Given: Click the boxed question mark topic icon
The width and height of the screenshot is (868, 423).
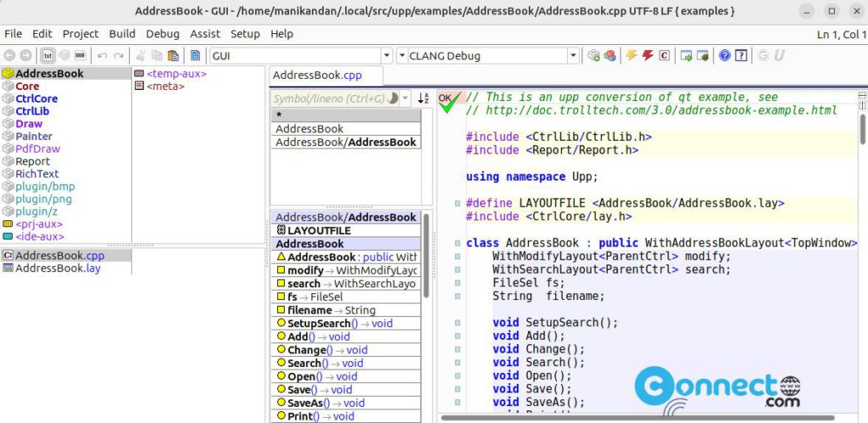Looking at the screenshot, I should (742, 55).
